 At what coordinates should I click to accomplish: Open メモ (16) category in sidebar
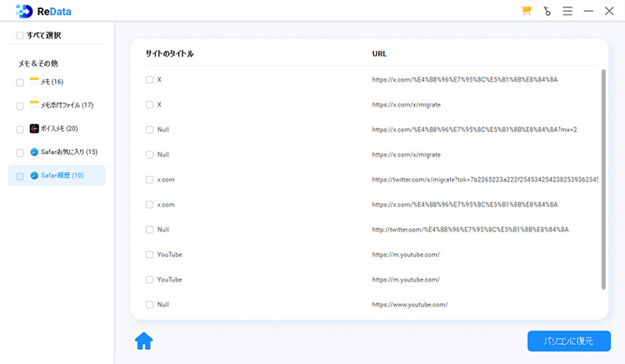52,82
